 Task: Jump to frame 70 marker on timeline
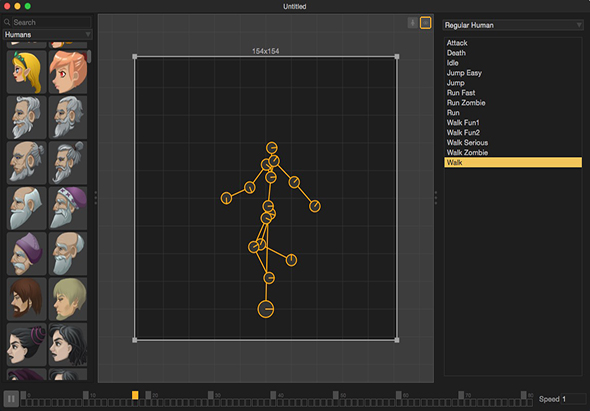tap(461, 395)
